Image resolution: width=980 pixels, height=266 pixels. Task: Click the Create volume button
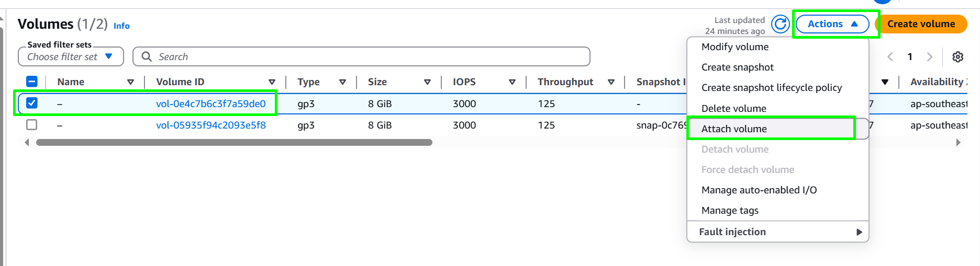point(921,24)
